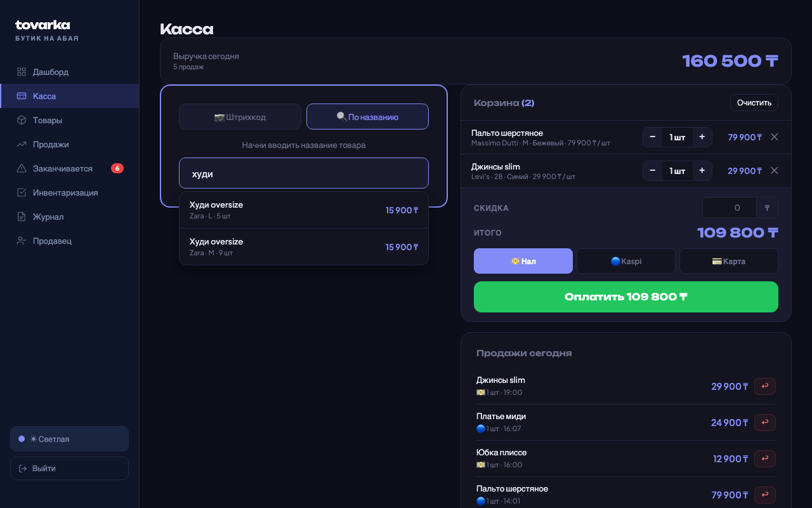Choose Kaspi payment method

coord(626,261)
